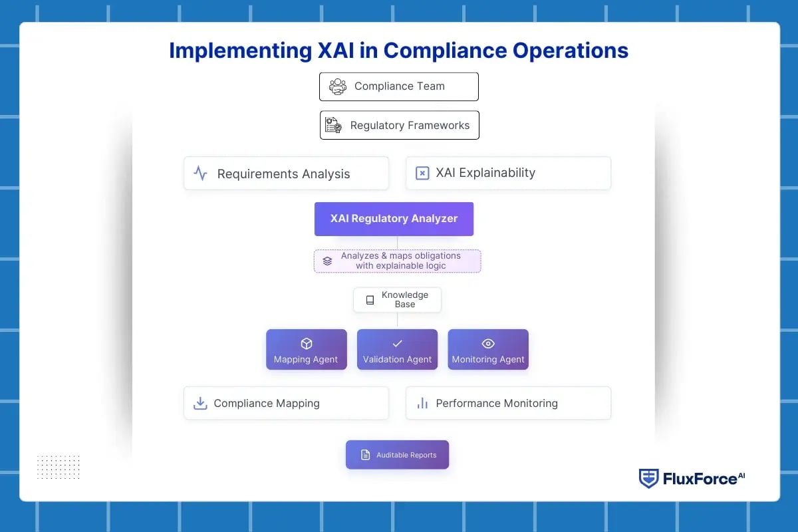Viewport: 798px width, 532px height.
Task: Click the layers icon beside 'Analyzes & maps obligations'
Action: 327,261
